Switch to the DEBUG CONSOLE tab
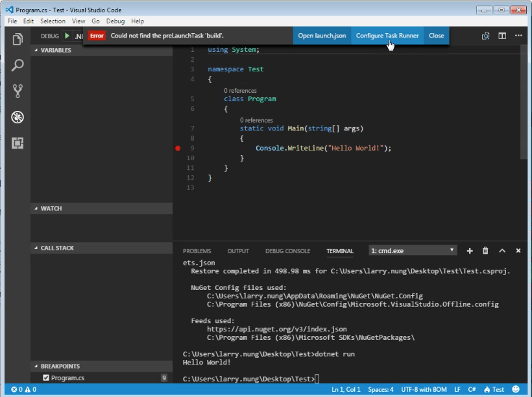532x397 pixels. (287, 251)
